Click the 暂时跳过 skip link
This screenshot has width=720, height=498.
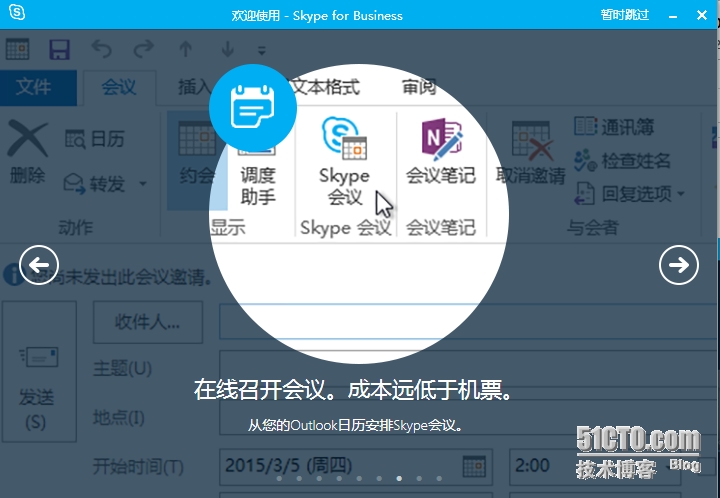tap(624, 15)
